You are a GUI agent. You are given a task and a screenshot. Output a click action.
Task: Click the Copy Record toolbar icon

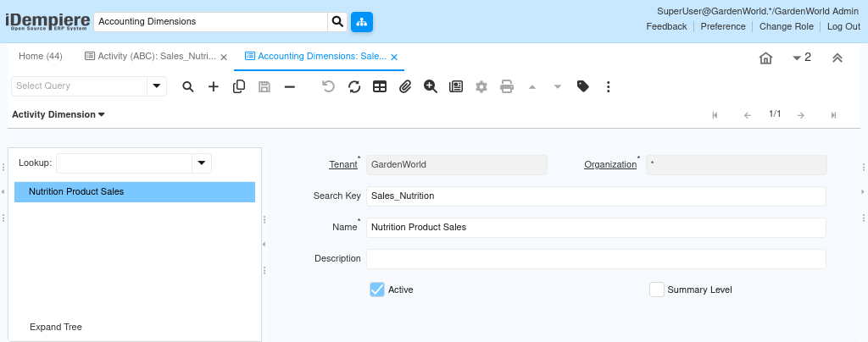point(239,86)
